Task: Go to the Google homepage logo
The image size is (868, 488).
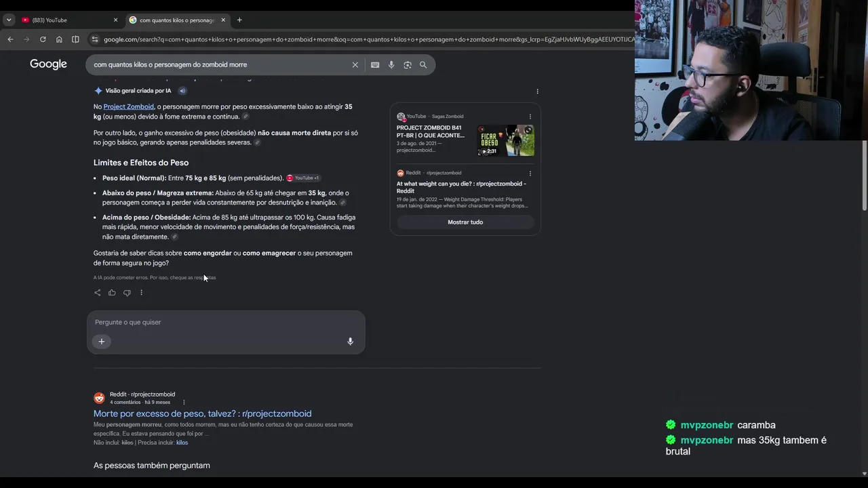Action: coord(48,64)
